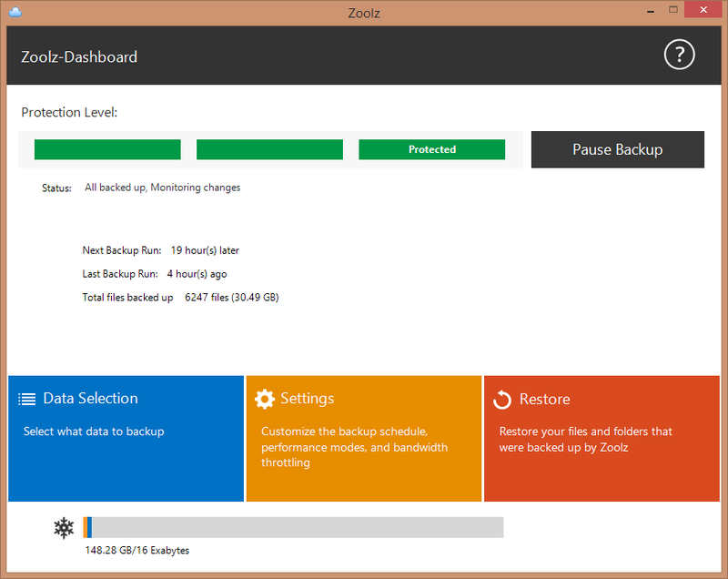Screen dimensions: 728x579
Task: Open help via question mark icon
Action: point(679,55)
